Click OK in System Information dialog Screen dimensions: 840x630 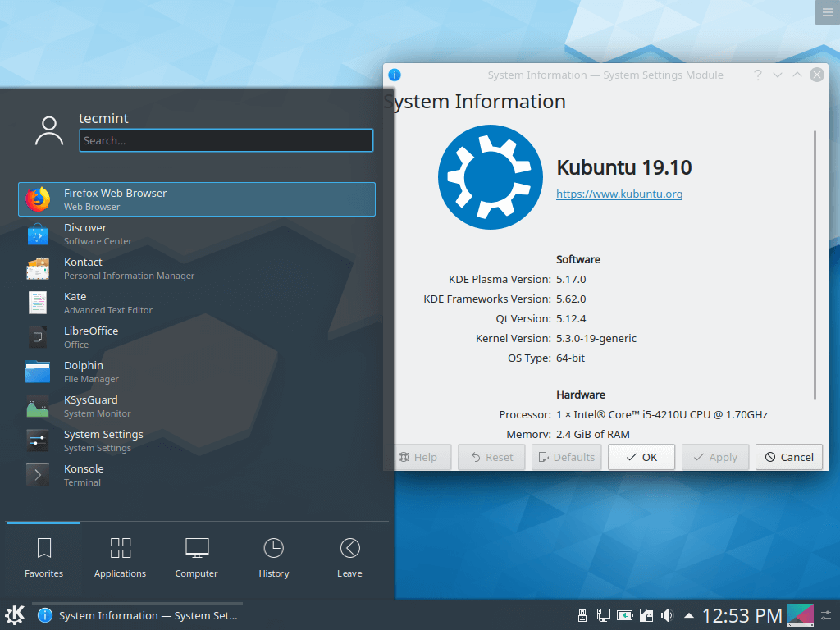pos(641,457)
